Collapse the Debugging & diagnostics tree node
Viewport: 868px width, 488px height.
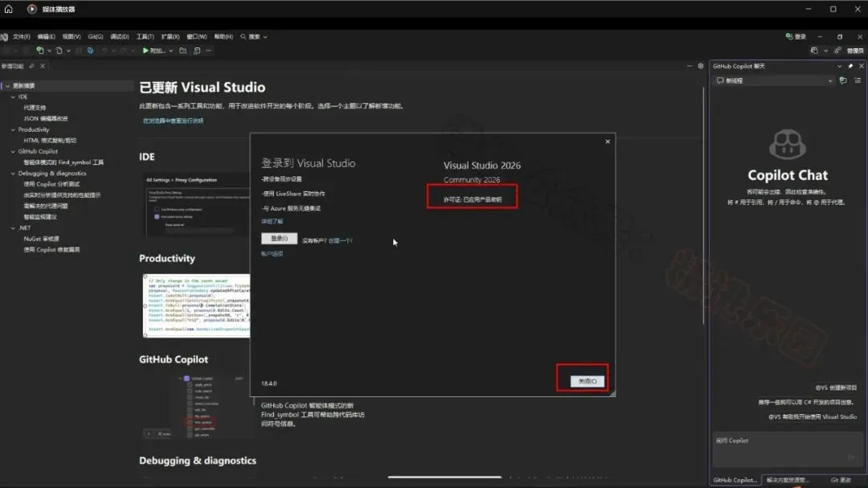(x=14, y=174)
